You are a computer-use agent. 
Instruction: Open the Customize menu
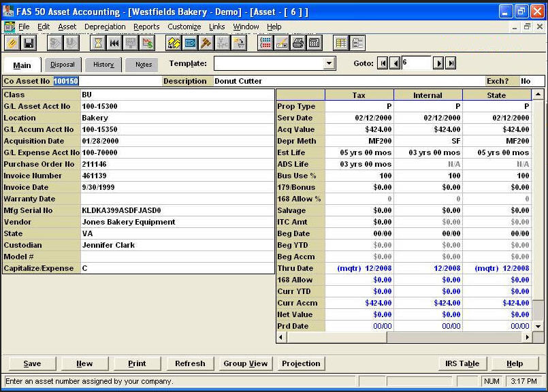(184, 27)
